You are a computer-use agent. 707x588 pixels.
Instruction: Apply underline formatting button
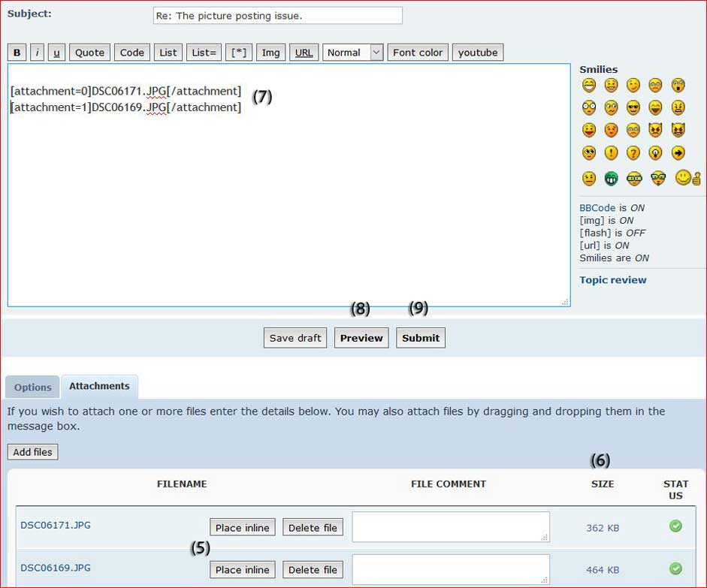click(57, 53)
